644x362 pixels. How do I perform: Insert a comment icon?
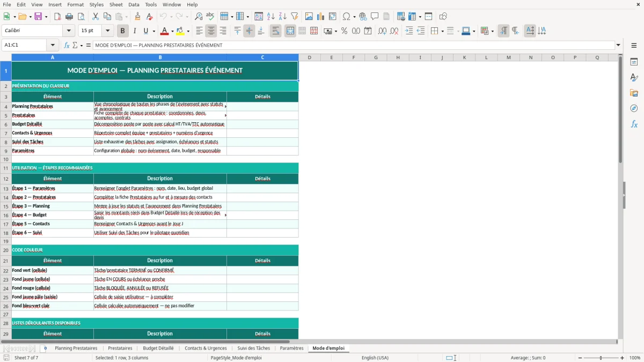(375, 17)
